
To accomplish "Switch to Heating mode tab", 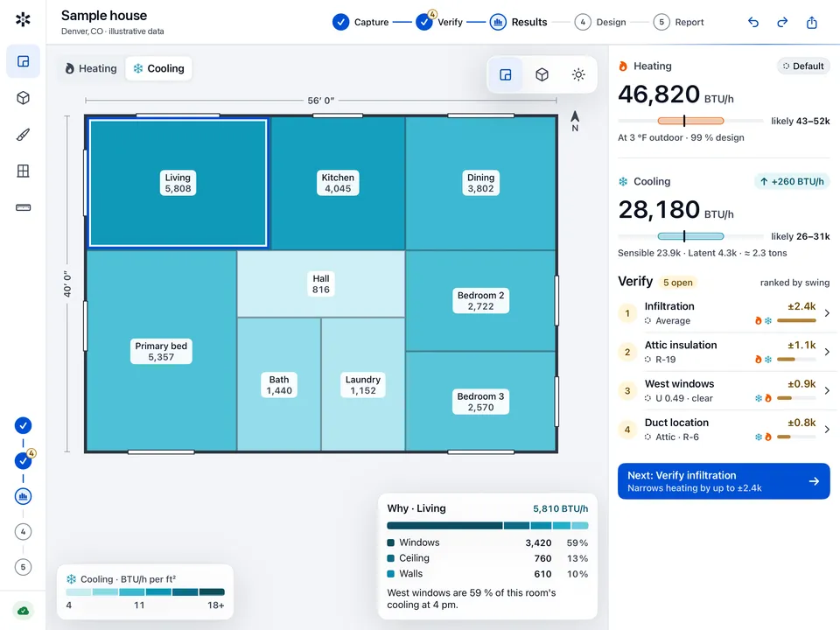I will tap(91, 68).
